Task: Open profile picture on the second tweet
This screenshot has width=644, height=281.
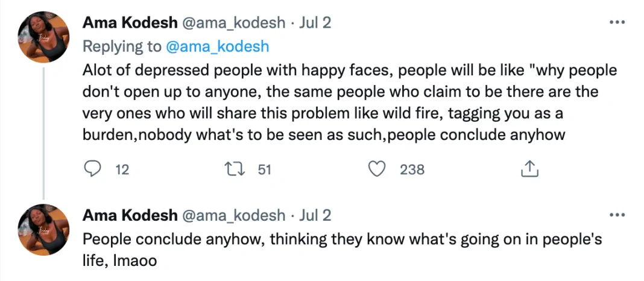Action: (x=43, y=230)
